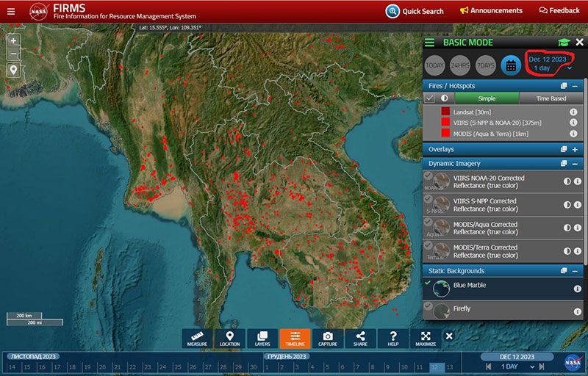Open the hamburger main menu
This screenshot has width=588, height=376.
click(11, 11)
